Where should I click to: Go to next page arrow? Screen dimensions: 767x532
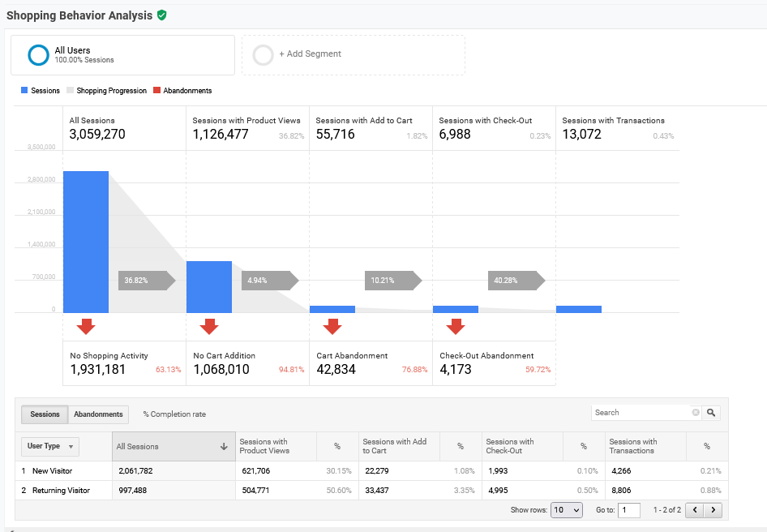pos(713,510)
